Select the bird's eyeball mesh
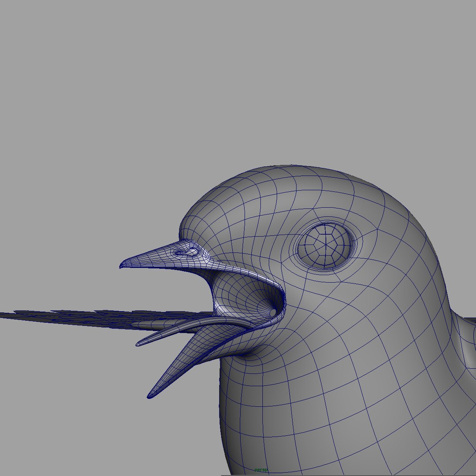 325,245
